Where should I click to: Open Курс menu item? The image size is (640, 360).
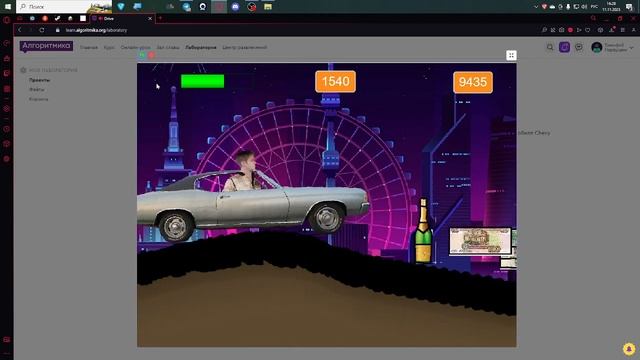tap(109, 48)
